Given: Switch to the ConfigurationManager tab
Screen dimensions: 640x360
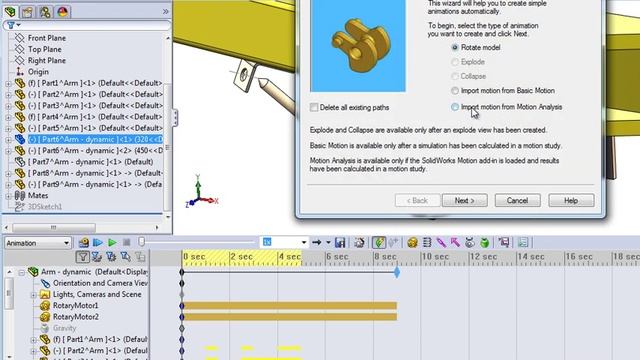Looking at the screenshot, I should pos(45,12).
